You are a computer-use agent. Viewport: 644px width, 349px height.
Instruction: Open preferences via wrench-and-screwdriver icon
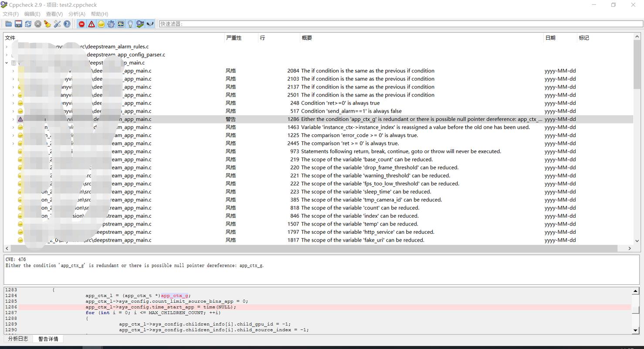point(57,24)
